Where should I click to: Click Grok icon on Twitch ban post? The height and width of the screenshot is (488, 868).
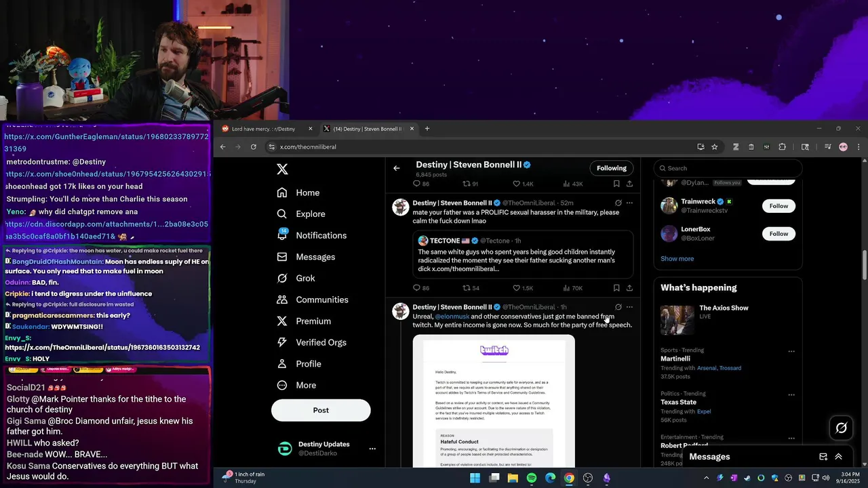[618, 307]
